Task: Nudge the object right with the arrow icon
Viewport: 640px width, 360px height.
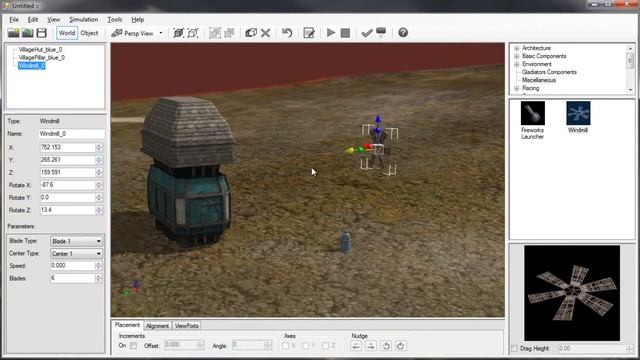Action: (371, 346)
